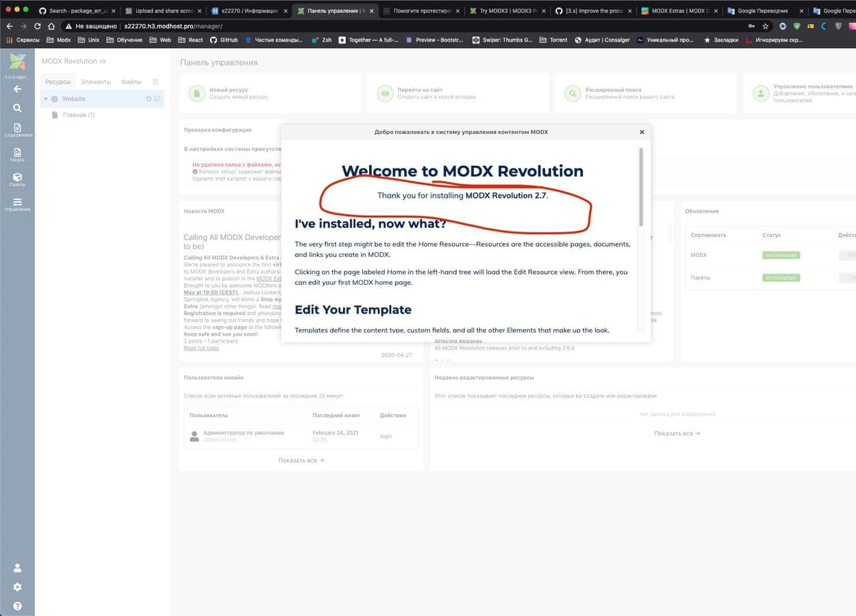Image resolution: width=856 pixels, height=616 pixels.
Task: Open the Web bookmarks folder
Action: pyautogui.click(x=160, y=40)
